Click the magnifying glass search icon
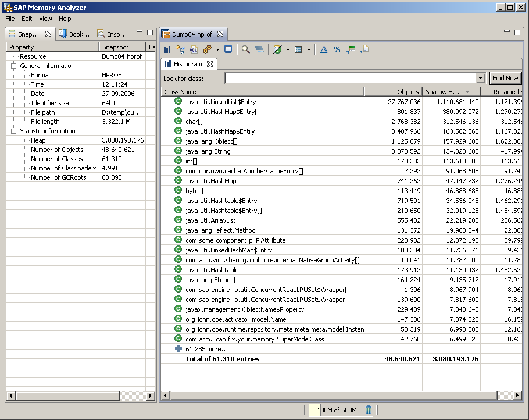 246,49
